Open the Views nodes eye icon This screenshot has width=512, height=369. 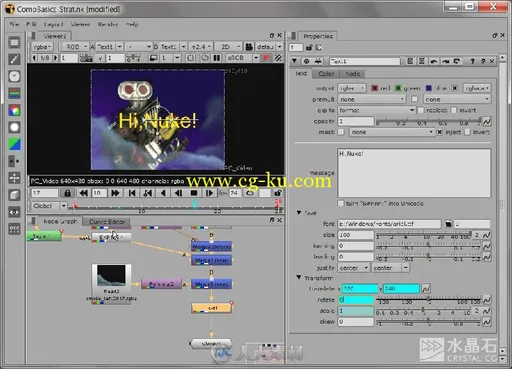[x=14, y=212]
